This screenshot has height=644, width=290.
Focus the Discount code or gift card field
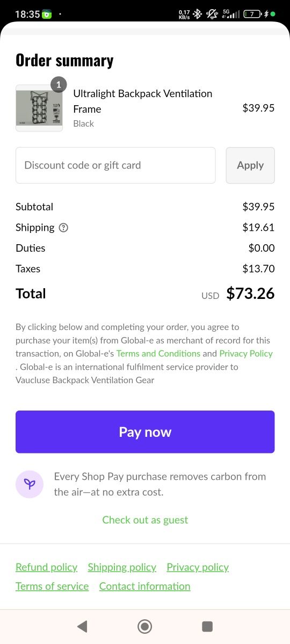tap(115, 165)
